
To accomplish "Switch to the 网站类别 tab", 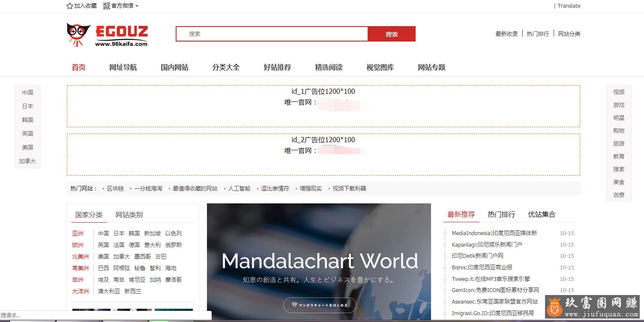I will [x=129, y=215].
